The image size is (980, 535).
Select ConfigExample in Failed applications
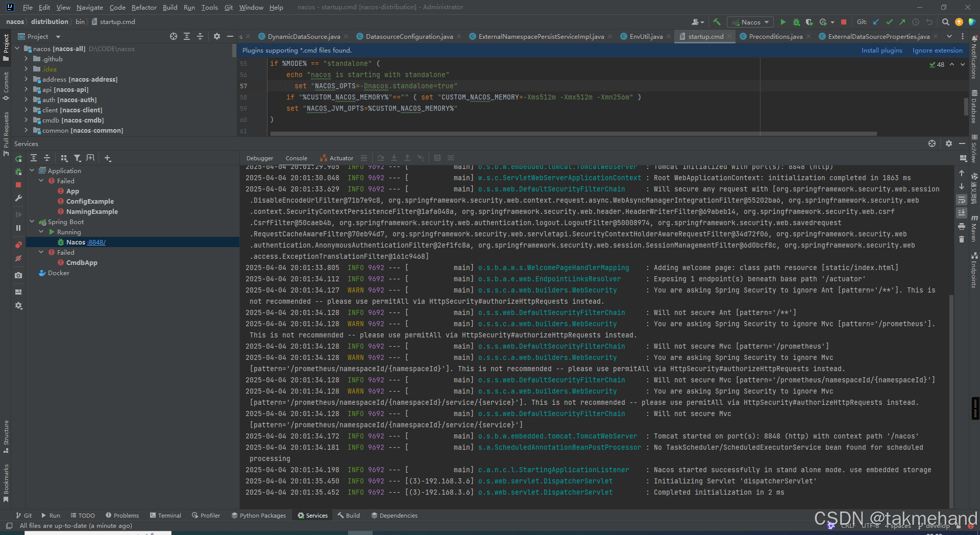[x=90, y=201]
